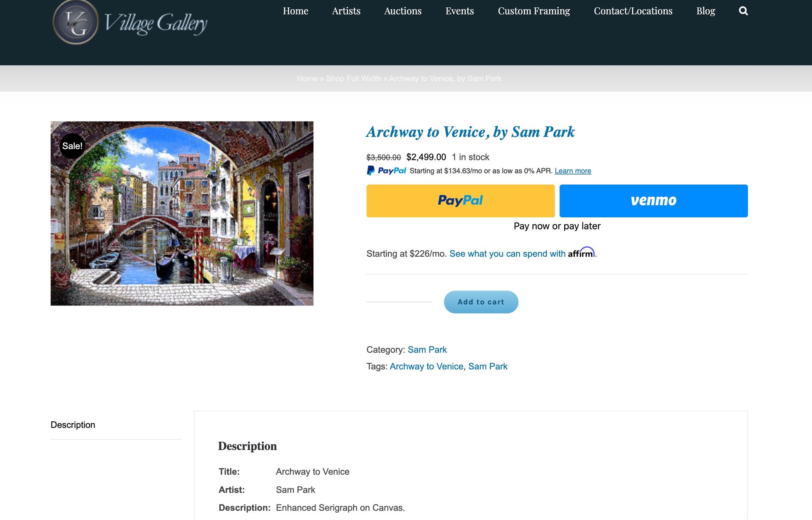Open Custom Framing in navigation
This screenshot has width=812, height=520.
(x=533, y=11)
